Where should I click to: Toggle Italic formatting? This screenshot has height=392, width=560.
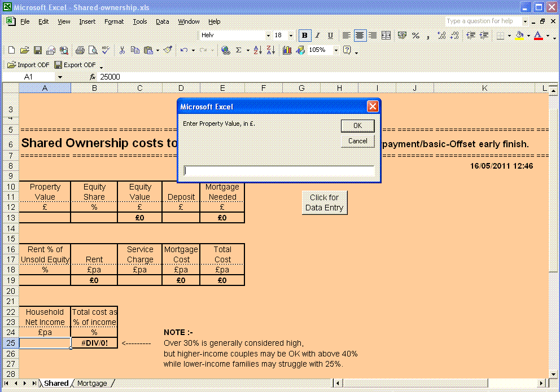tap(317, 36)
